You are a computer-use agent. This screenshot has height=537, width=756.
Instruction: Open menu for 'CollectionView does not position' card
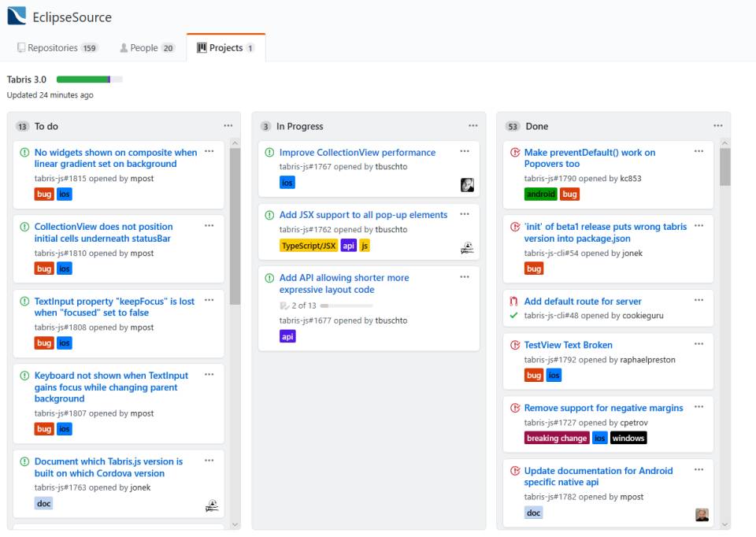pyautogui.click(x=209, y=226)
